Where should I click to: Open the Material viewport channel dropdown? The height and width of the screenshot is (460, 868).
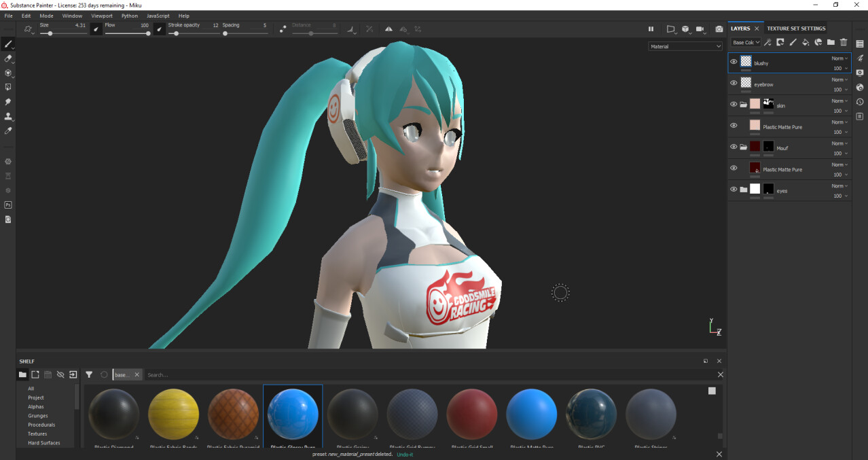685,46
